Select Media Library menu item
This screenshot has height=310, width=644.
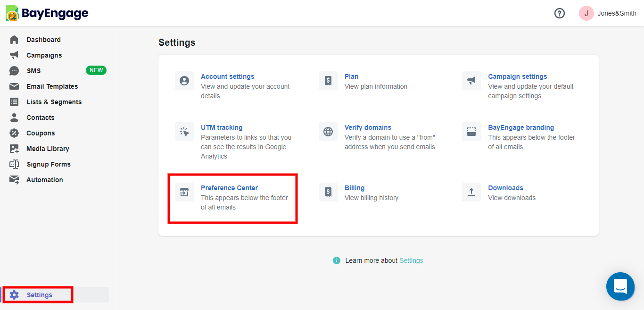(x=48, y=149)
